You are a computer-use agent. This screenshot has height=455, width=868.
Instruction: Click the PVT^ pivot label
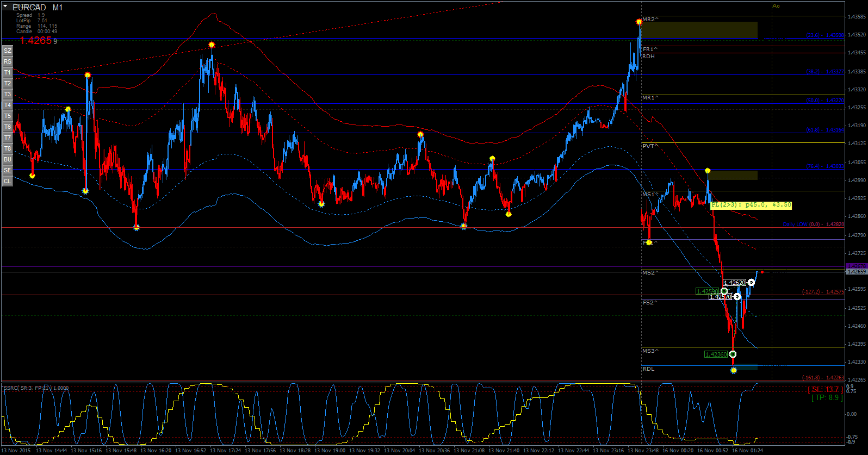click(x=649, y=146)
